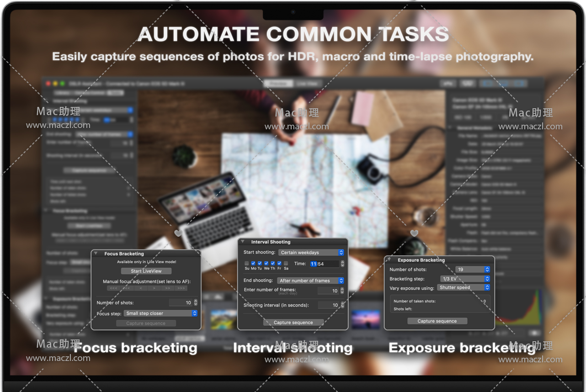
Task: Select the mountain landscape thumbnail in the filmstrip
Action: click(x=224, y=320)
